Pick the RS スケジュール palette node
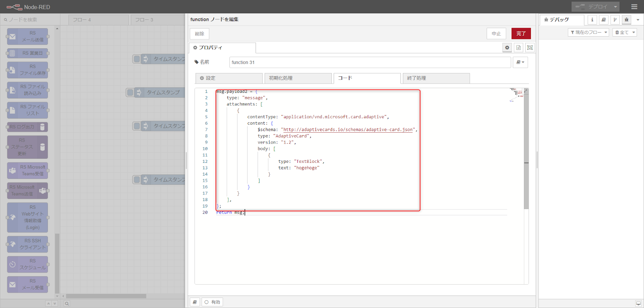Image resolution: width=644 pixels, height=308 pixels. [27, 264]
